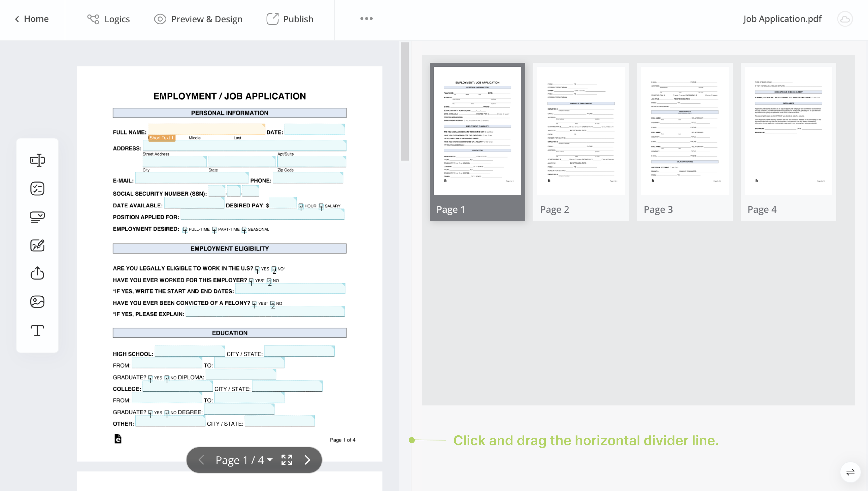Switch to Preview & Design
This screenshot has height=491, width=868.
(198, 19)
